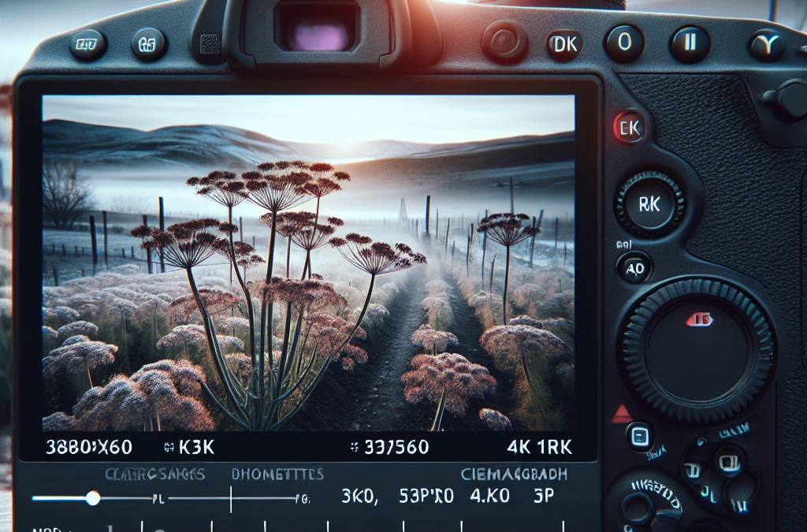This screenshot has height=532, width=807.
Task: Click the AO button
Action: [634, 268]
